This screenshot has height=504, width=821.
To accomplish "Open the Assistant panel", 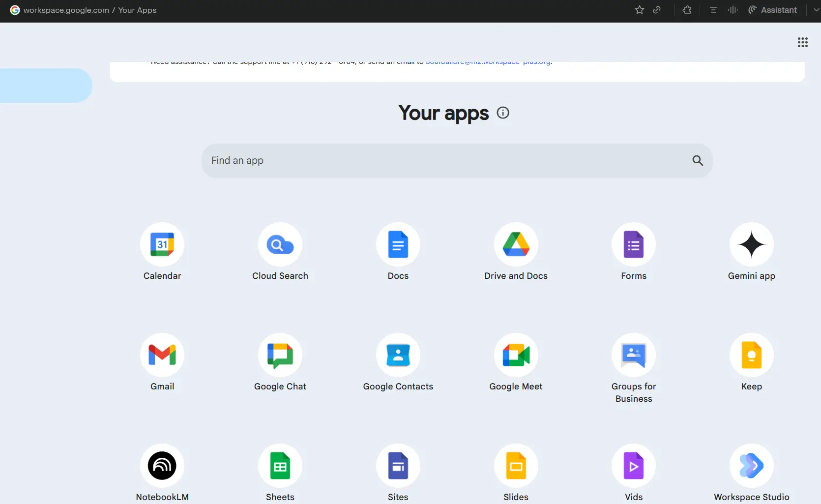I will pos(773,10).
